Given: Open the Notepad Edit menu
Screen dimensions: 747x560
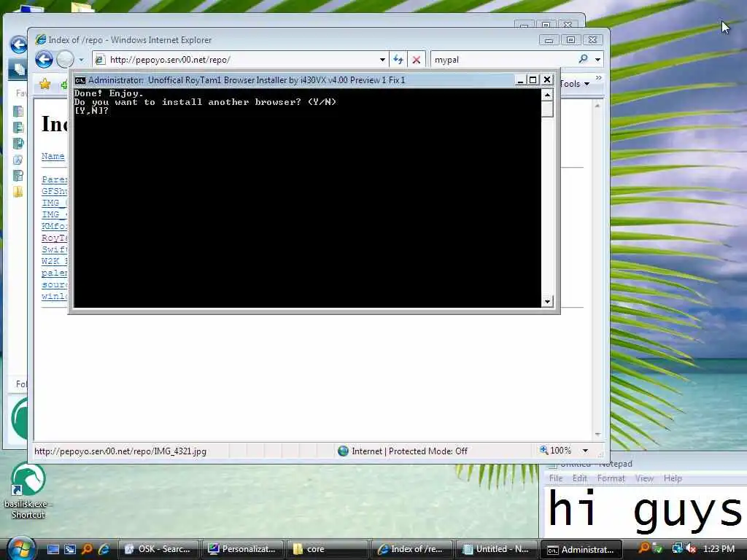Looking at the screenshot, I should (x=579, y=478).
